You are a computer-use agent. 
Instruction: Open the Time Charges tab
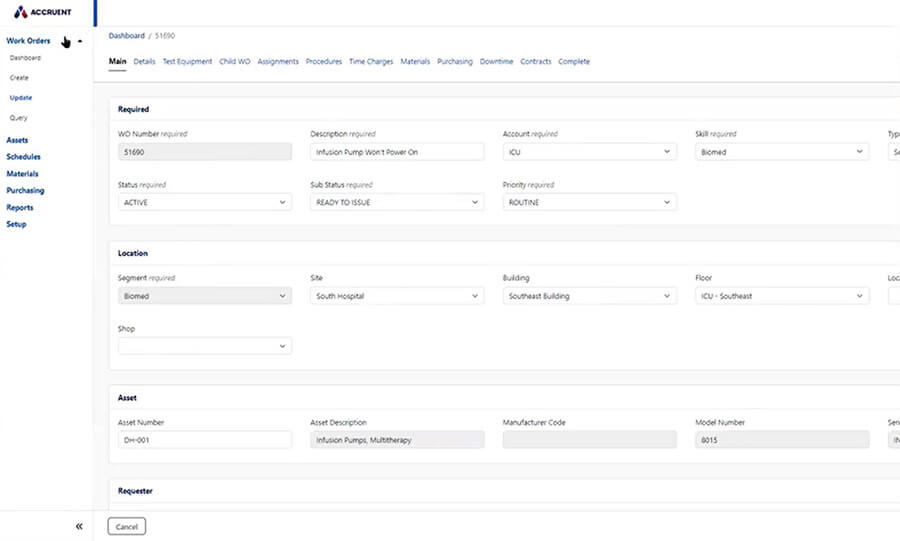371,61
